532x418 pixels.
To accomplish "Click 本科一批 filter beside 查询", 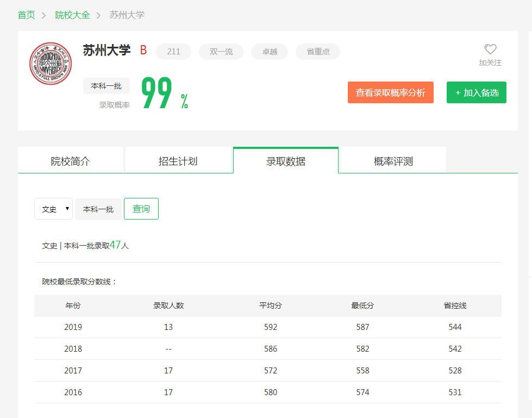I will 98,209.
